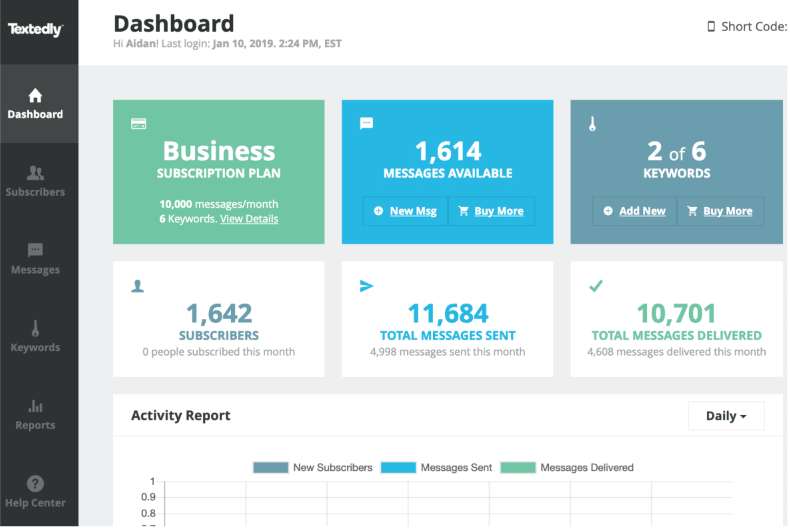The height and width of the screenshot is (528, 790).
Task: Click the chat bubble icon on Messages Available card
Action: point(367,123)
